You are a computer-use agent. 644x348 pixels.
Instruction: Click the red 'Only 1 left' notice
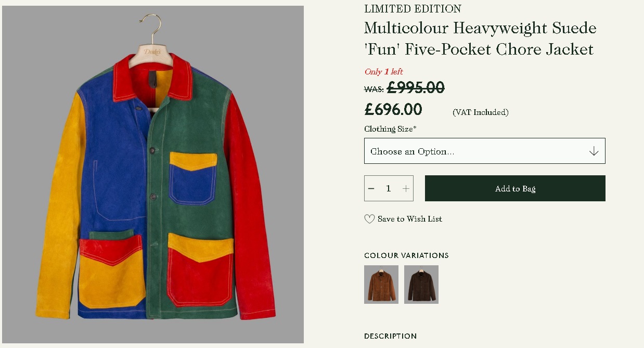384,72
